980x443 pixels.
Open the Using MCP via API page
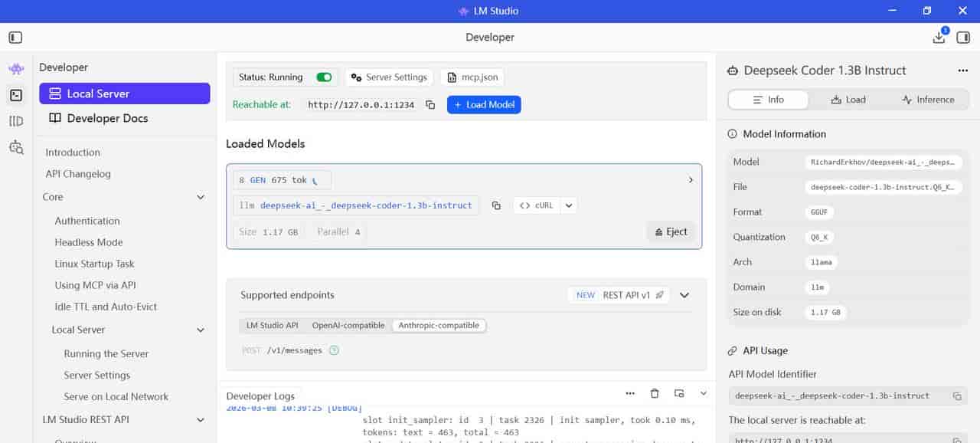pos(95,285)
